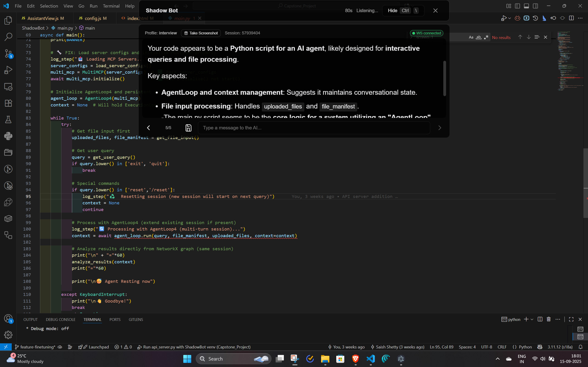The height and width of the screenshot is (367, 588).
Task: Click Shadow Bot response scrollbar
Action: coord(444,78)
